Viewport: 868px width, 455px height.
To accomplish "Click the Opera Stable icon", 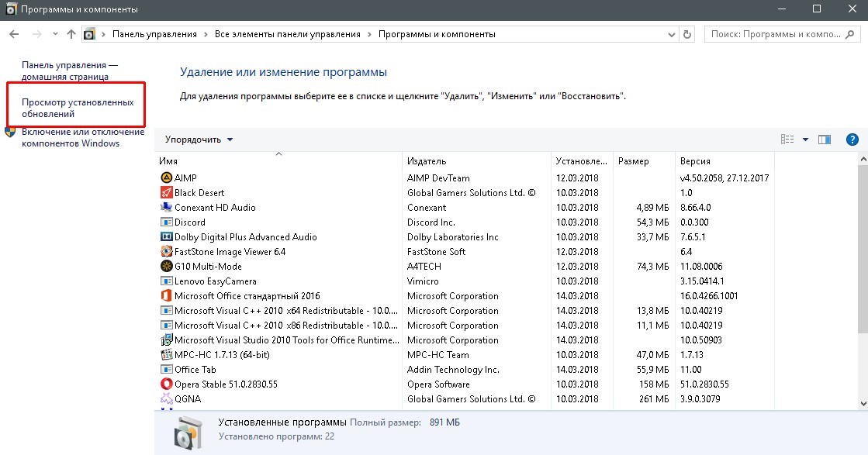I will 166,384.
